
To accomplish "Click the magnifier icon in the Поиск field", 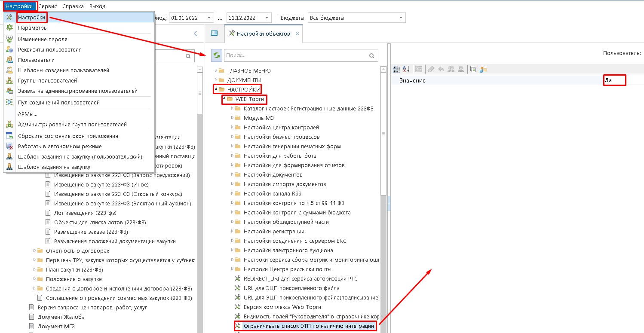I will click(372, 55).
